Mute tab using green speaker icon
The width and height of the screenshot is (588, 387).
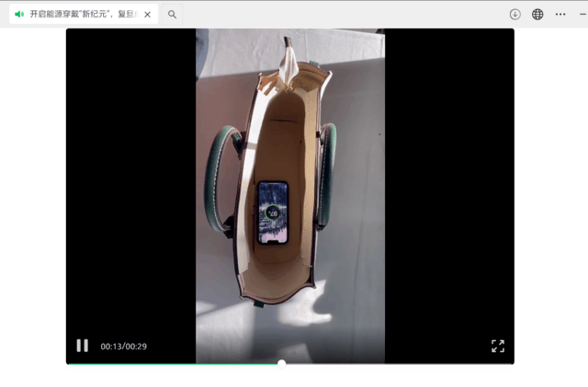pos(19,15)
